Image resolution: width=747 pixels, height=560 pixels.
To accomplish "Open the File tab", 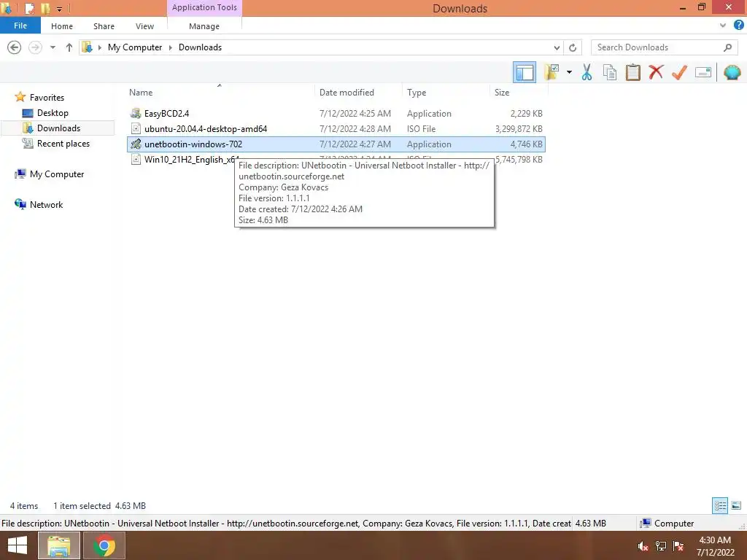I will click(x=20, y=26).
